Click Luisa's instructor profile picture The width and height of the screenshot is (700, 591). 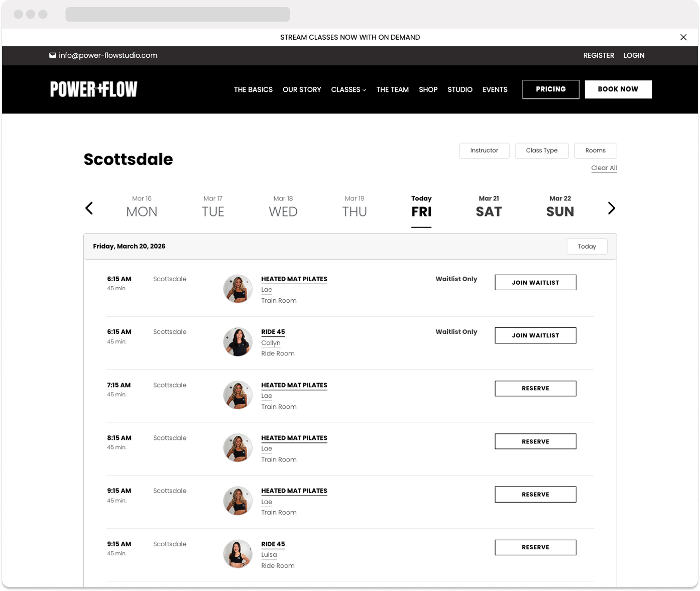pos(238,554)
